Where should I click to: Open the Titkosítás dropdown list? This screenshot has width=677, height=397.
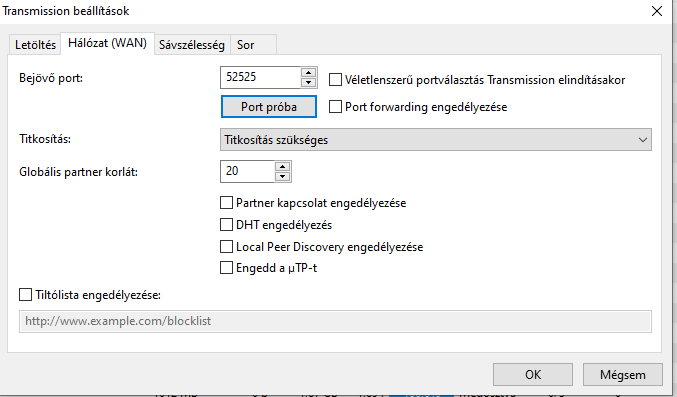tap(436, 140)
